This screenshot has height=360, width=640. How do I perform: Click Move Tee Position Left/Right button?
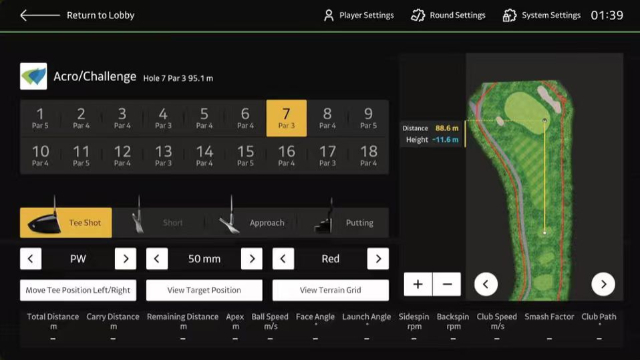[78, 290]
